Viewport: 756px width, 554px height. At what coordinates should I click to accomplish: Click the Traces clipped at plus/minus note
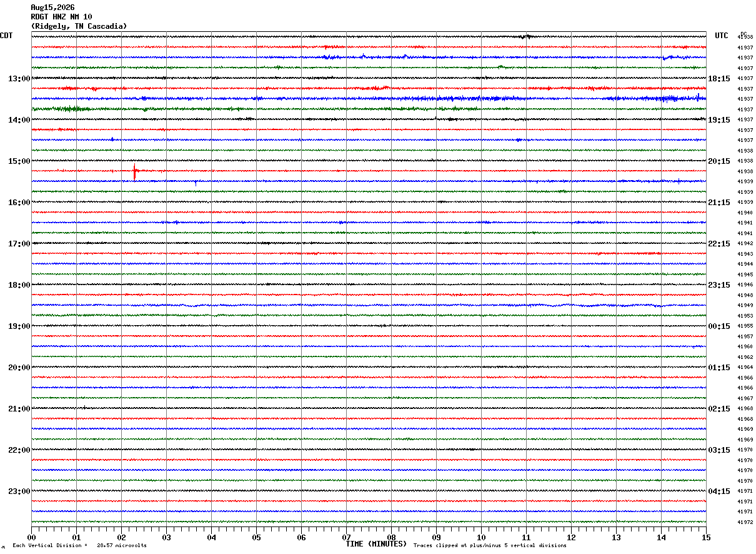tap(490, 545)
